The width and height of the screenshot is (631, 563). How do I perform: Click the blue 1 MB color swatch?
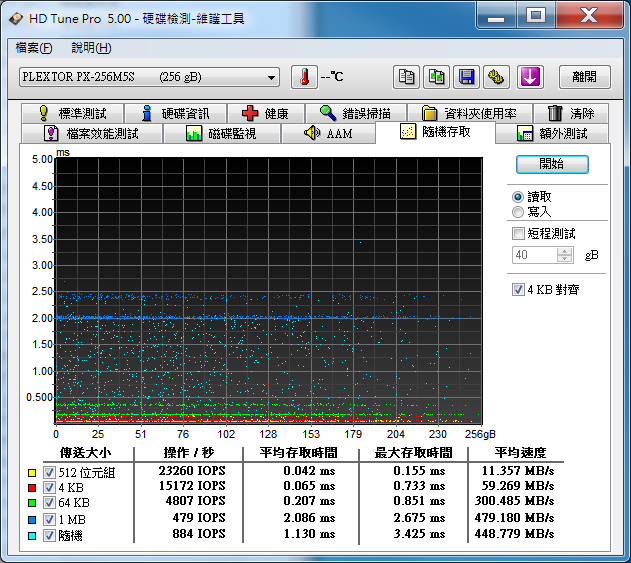32,520
